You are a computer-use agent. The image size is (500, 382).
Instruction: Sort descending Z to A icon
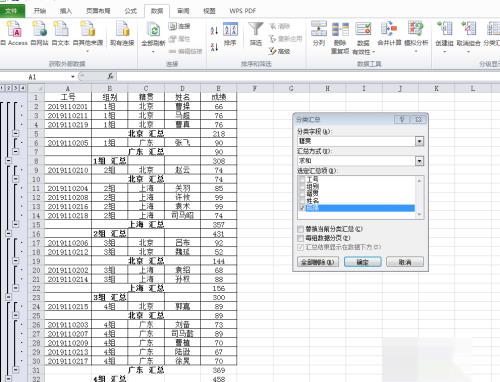click(x=214, y=47)
